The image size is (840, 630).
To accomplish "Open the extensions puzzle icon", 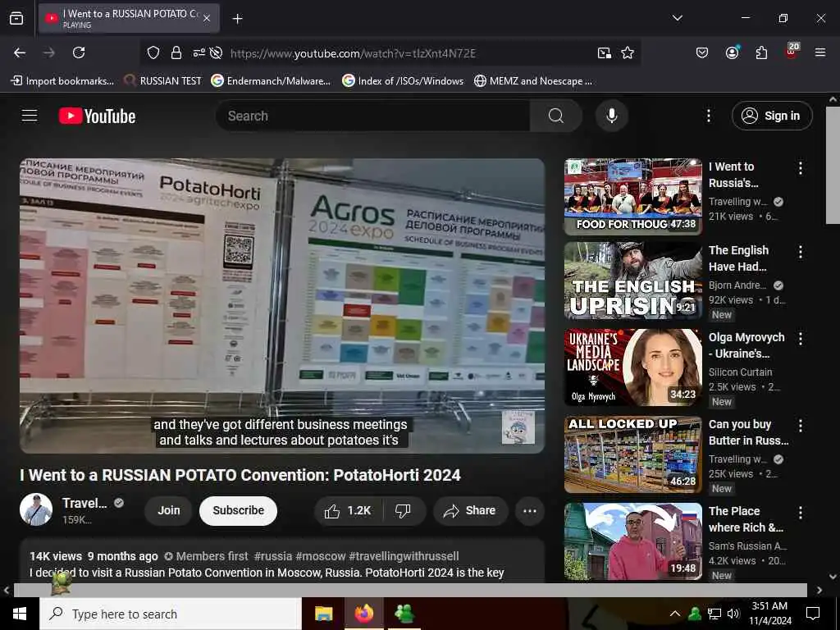I will [761, 52].
